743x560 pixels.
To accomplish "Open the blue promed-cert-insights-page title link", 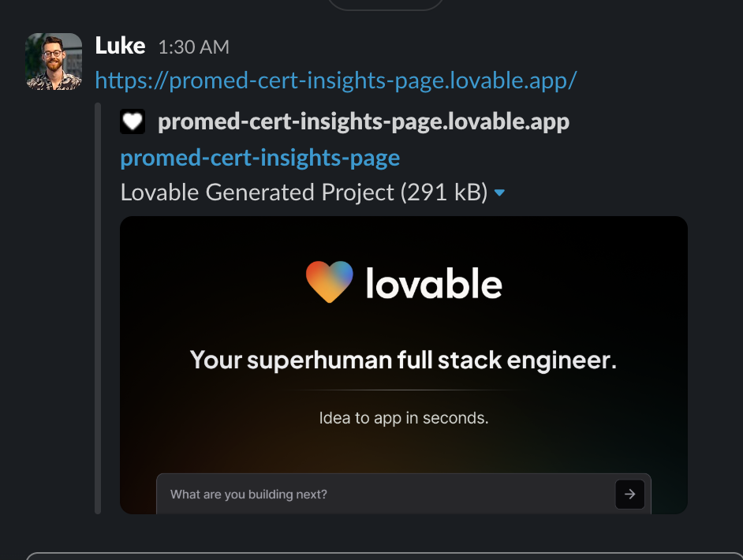I will pyautogui.click(x=259, y=158).
